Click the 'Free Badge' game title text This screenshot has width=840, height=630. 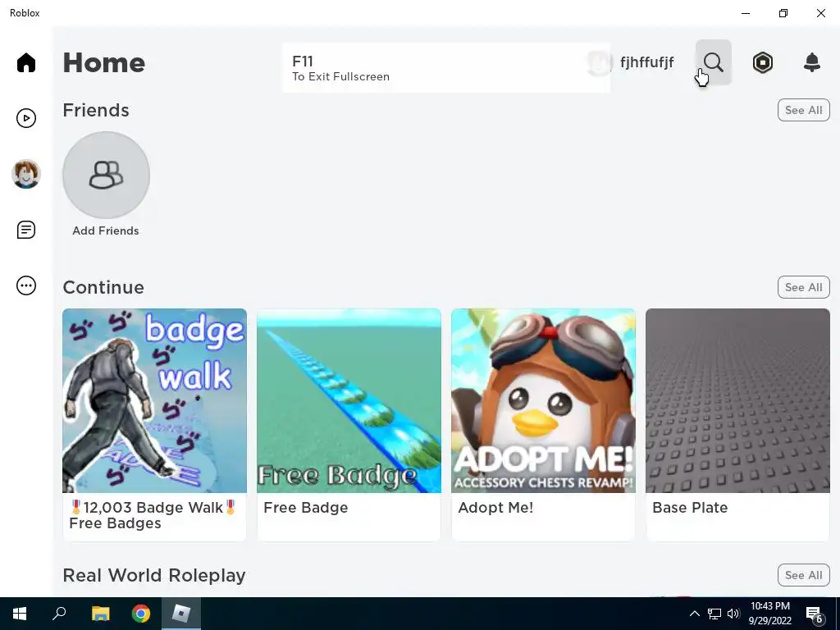coord(306,507)
